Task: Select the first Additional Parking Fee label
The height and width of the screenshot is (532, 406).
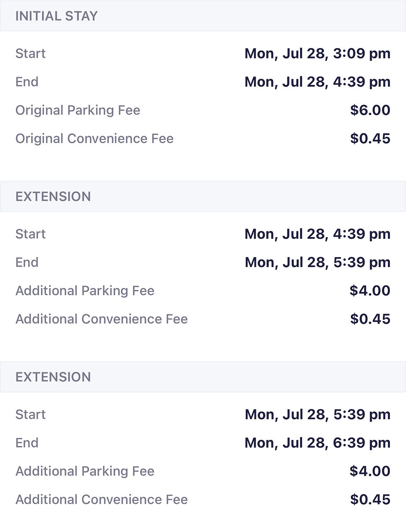Action: (x=85, y=291)
